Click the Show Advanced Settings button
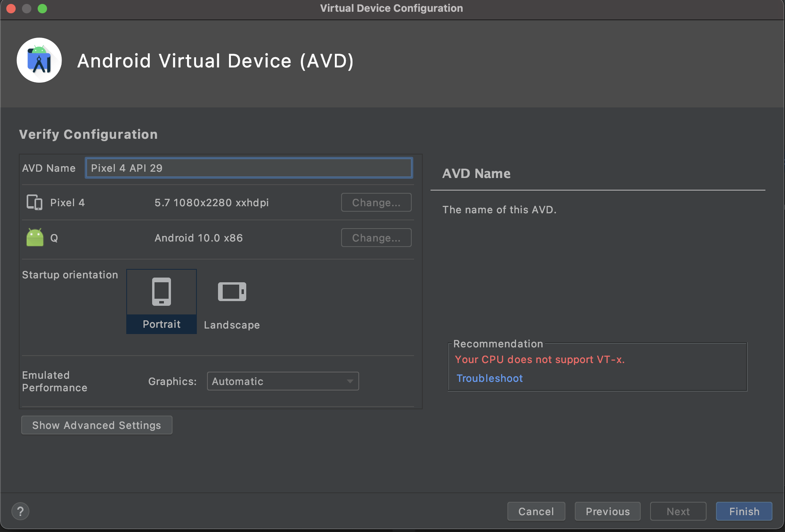 pos(96,425)
